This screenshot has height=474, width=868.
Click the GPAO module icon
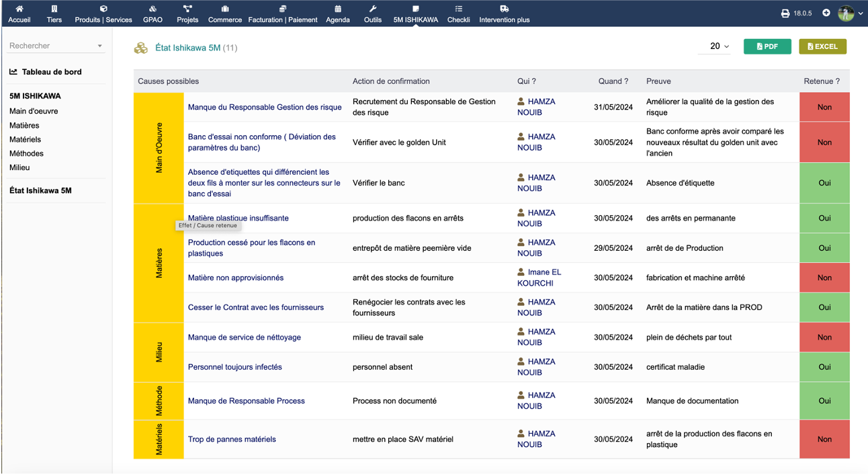click(x=153, y=9)
